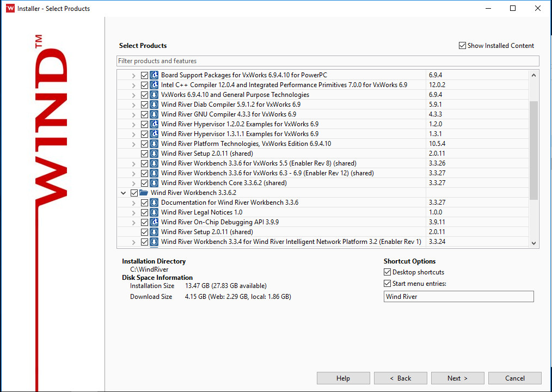Click the icon for Workbench 3.3.6 for VxWorks 6.3 - 6.9
The height and width of the screenshot is (392, 552).
click(154, 173)
